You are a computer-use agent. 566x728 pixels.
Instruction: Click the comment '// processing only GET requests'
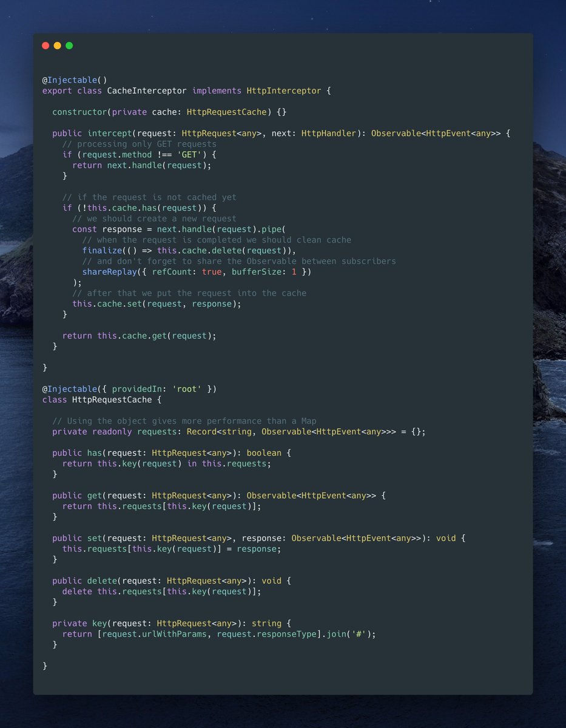click(x=140, y=144)
